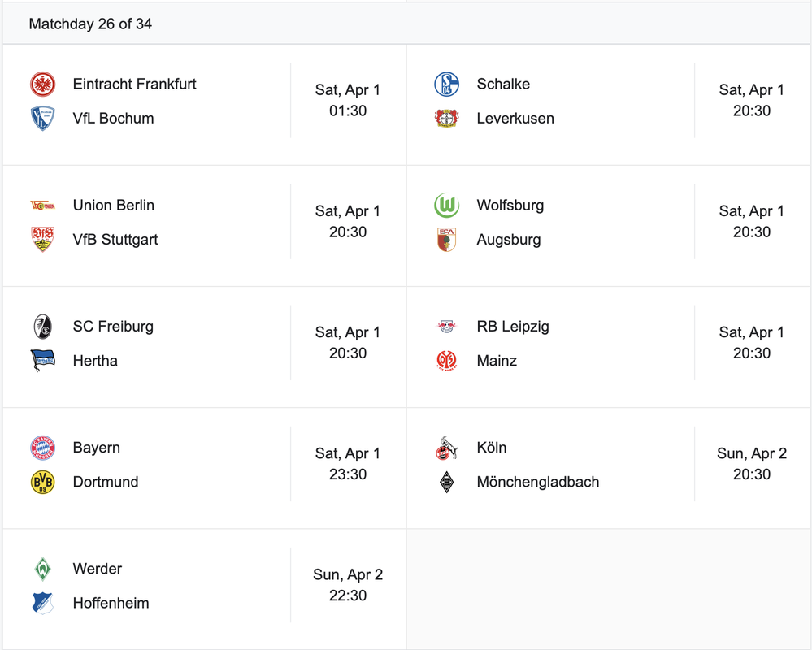Select the Schalke 04 crest
The height and width of the screenshot is (650, 812).
point(446,84)
